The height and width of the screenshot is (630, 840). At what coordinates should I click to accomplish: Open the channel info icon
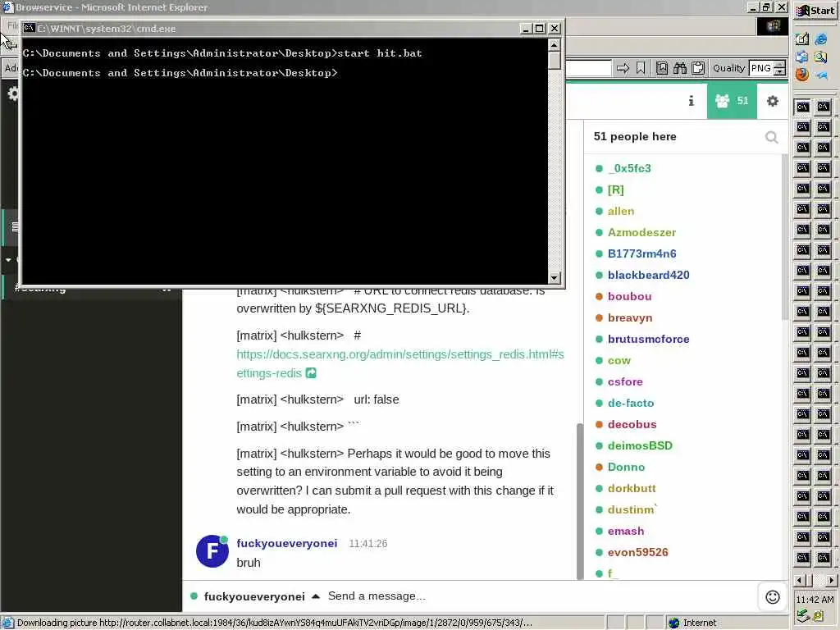pyautogui.click(x=691, y=101)
